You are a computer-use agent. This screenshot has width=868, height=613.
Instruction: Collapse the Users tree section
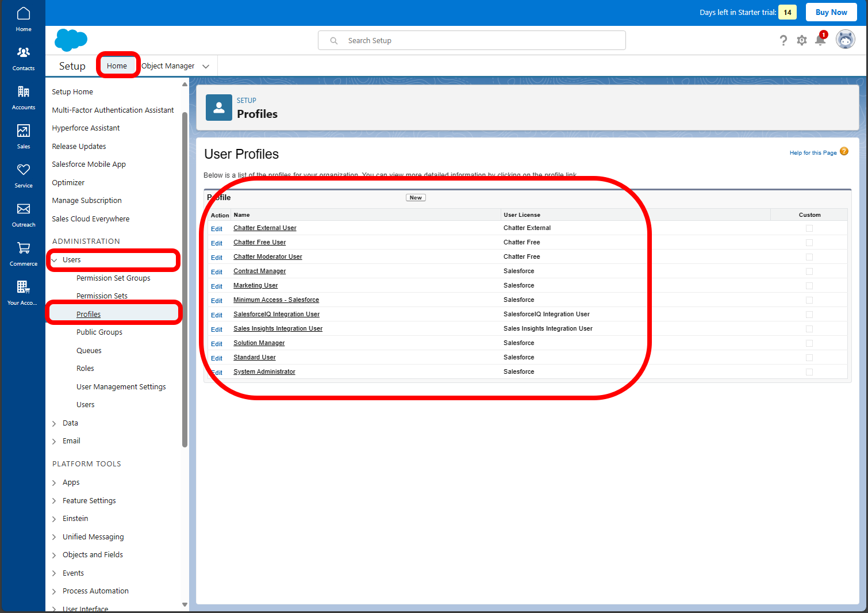coord(55,260)
